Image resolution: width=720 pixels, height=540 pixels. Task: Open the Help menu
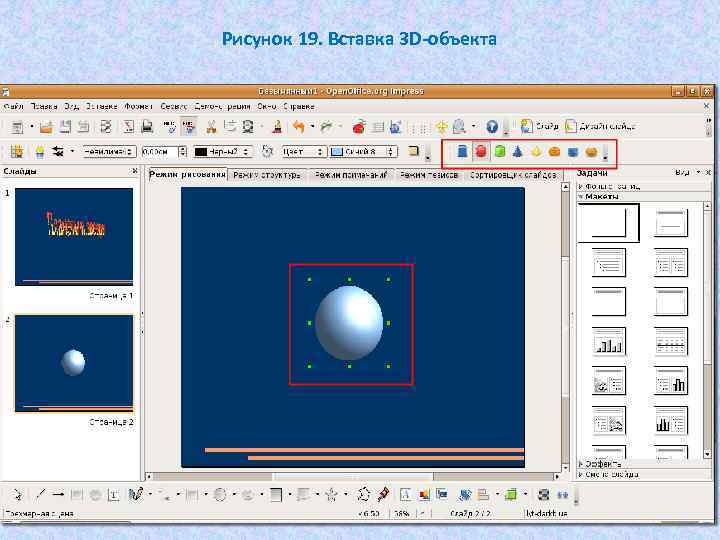(299, 107)
